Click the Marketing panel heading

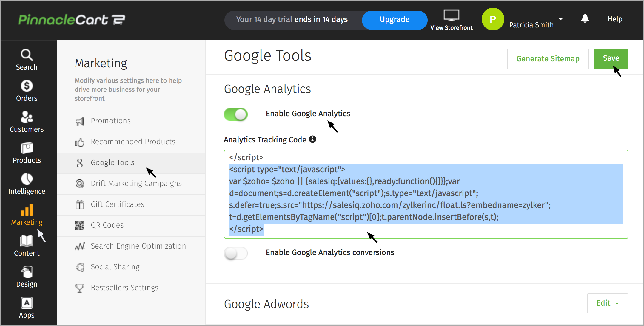click(x=101, y=63)
